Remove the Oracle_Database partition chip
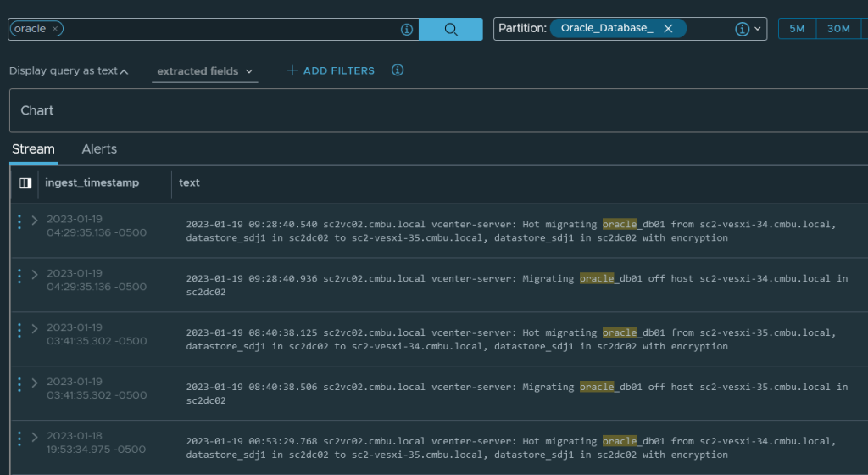 click(x=668, y=28)
